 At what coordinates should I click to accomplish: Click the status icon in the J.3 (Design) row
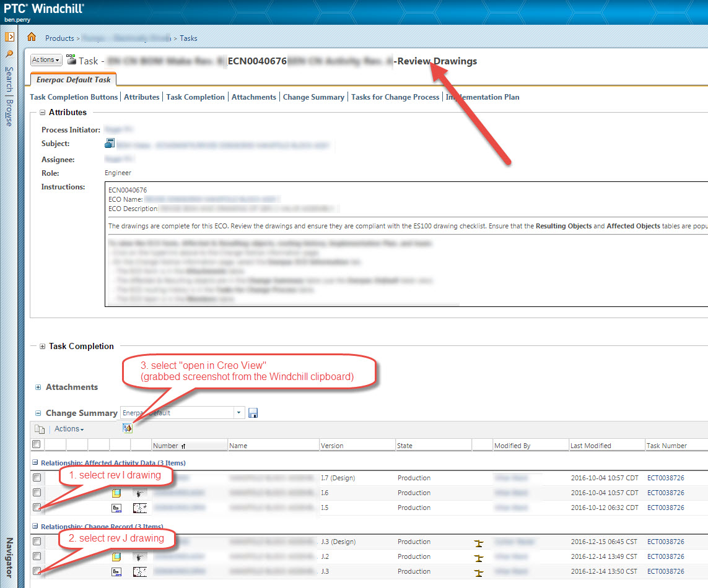click(x=479, y=543)
